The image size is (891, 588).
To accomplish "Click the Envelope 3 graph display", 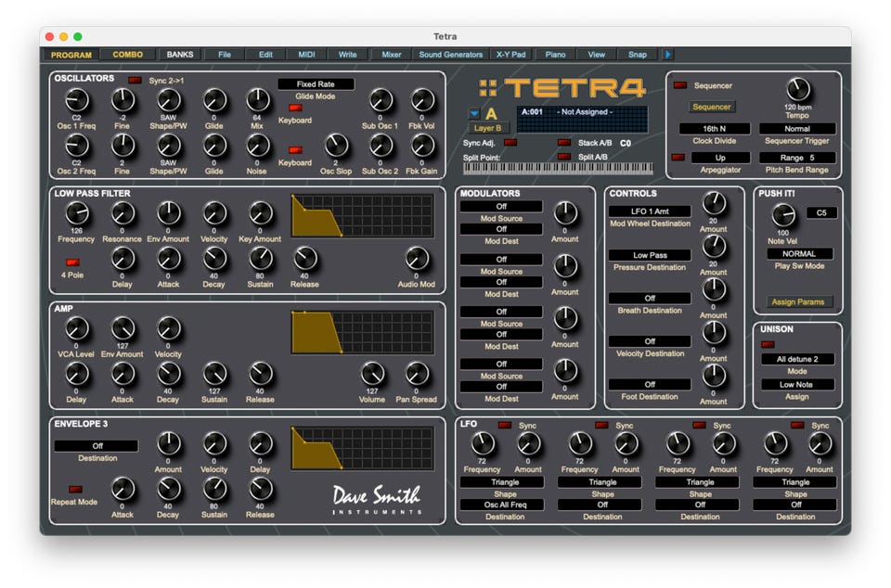I will point(362,448).
